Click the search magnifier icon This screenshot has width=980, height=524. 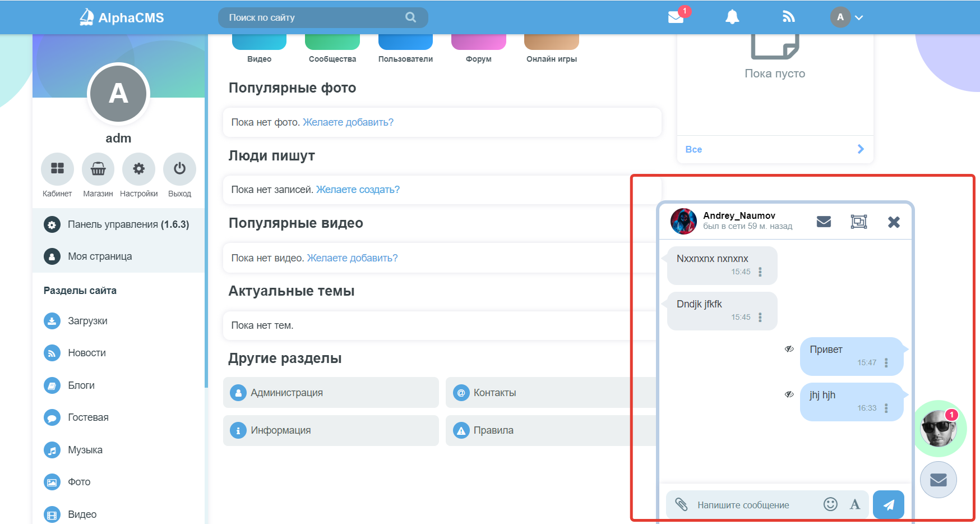(411, 17)
